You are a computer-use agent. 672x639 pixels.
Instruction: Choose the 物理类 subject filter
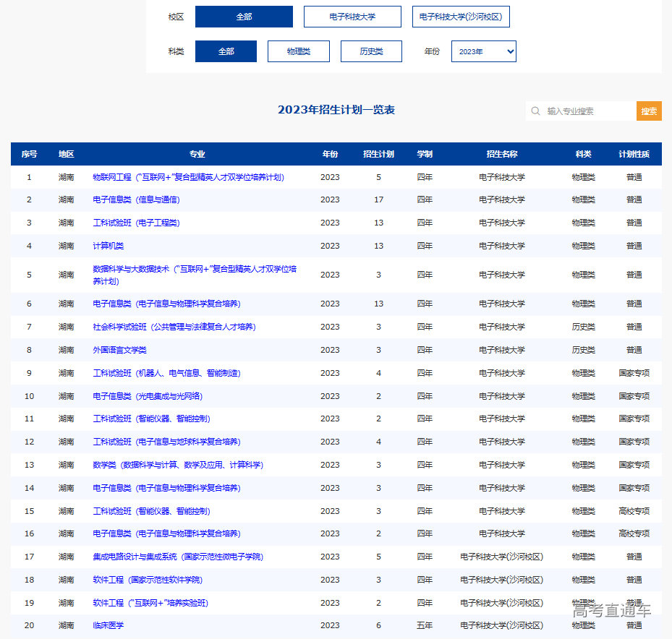point(298,51)
